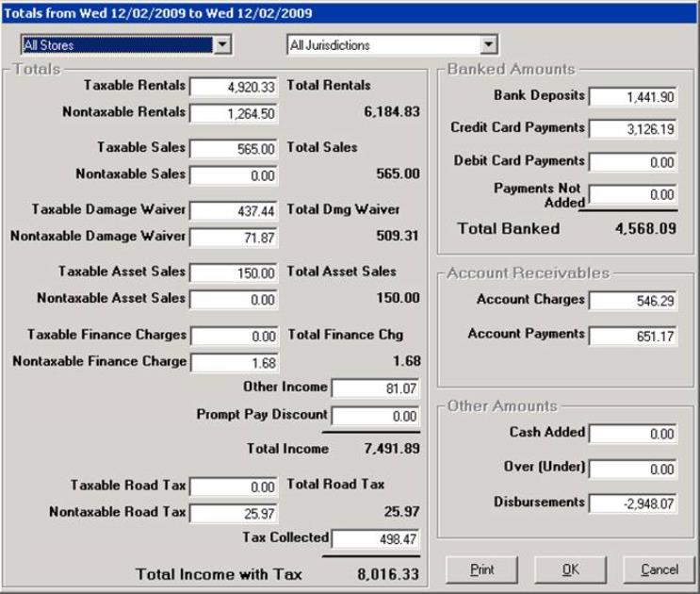Click the Account Charges field
Screen dimensions: 700x594
(x=633, y=302)
